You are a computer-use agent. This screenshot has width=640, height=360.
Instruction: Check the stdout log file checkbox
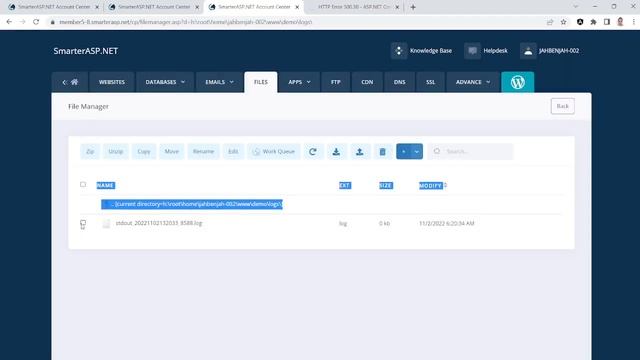(83, 223)
